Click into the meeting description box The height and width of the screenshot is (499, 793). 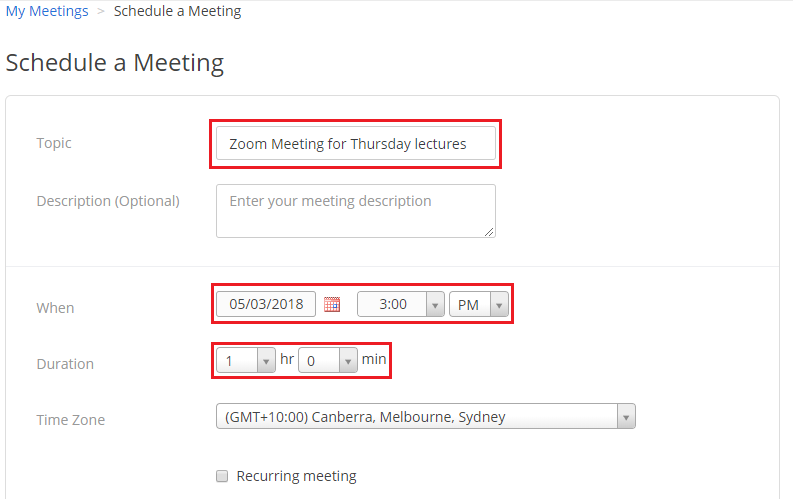(355, 210)
